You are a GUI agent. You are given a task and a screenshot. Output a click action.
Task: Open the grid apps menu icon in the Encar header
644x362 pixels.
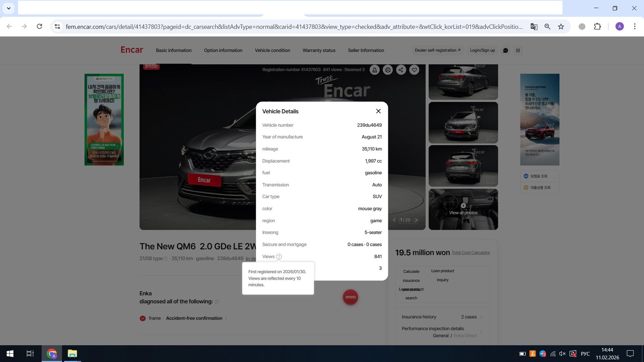tap(518, 51)
